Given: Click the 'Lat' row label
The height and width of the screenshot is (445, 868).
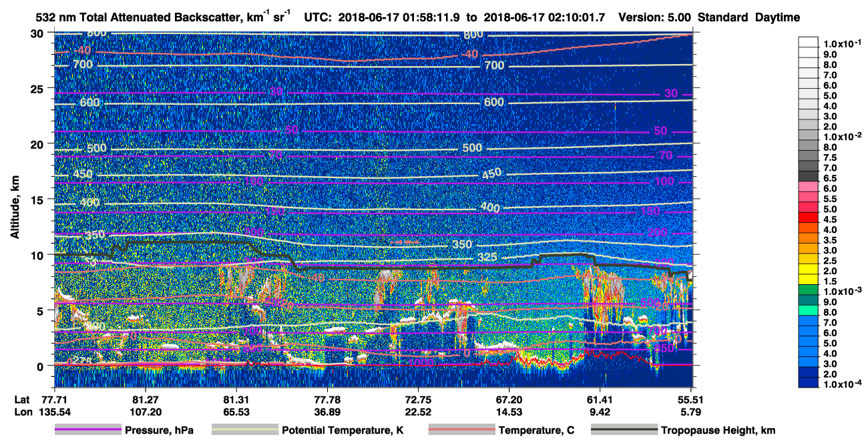Looking at the screenshot, I should 22,399.
